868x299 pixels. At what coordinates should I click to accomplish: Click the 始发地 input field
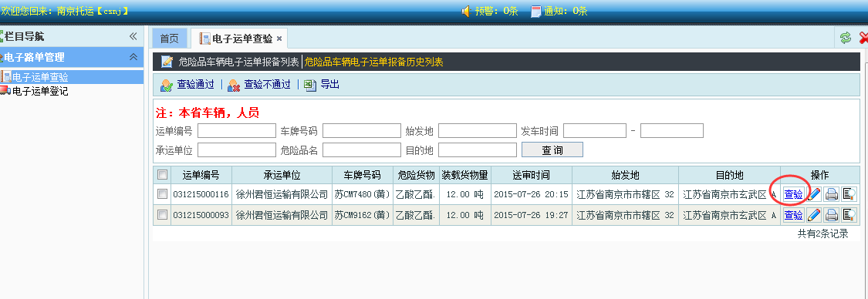pos(477,131)
